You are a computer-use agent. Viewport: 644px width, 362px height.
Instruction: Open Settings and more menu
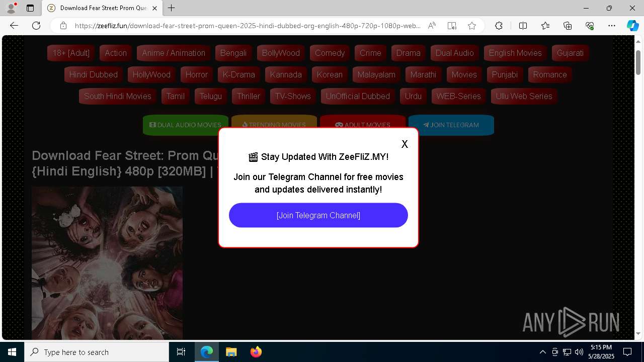[x=612, y=26]
